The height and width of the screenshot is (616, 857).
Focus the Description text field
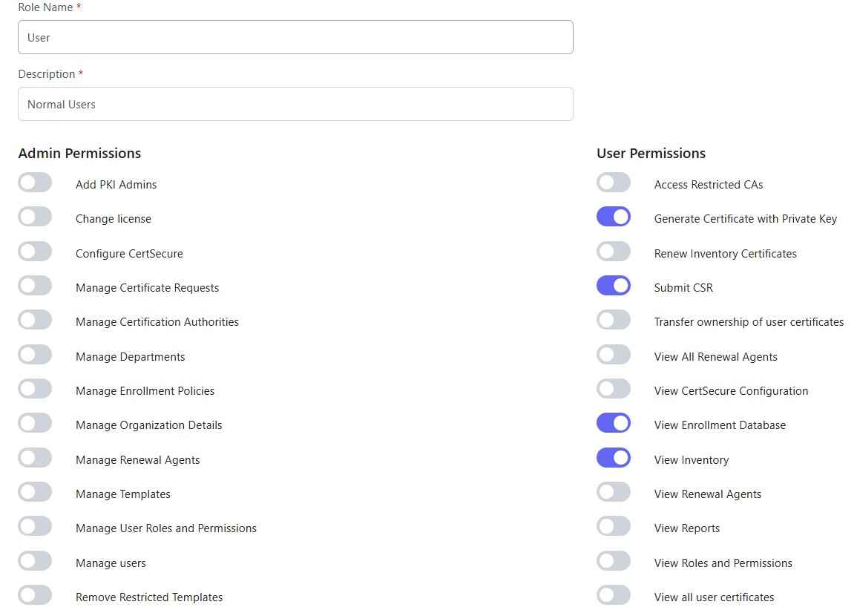tap(295, 104)
